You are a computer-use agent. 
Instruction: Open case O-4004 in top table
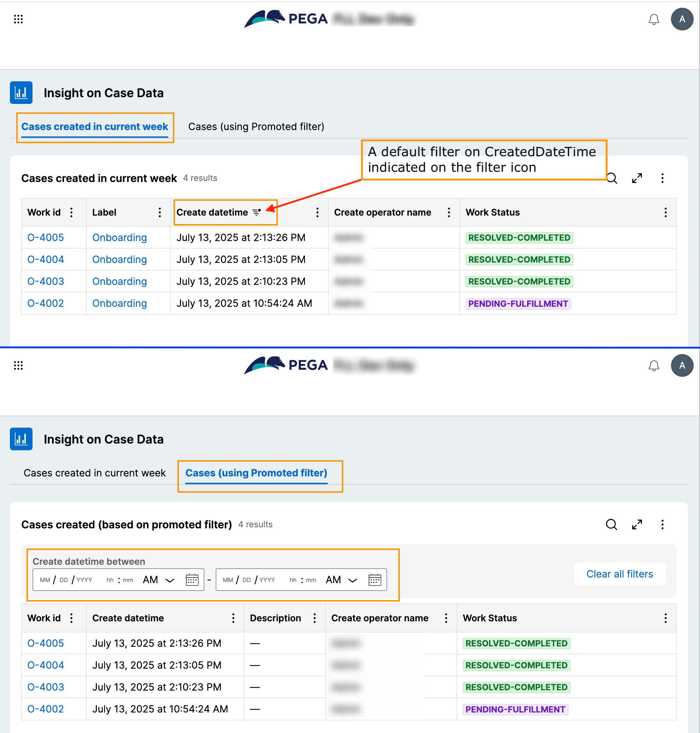(x=46, y=259)
